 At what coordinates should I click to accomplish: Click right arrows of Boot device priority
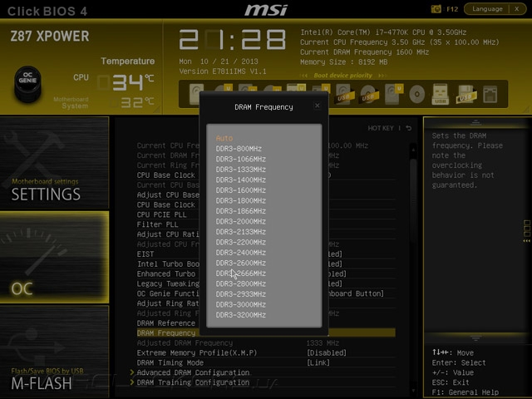382,76
